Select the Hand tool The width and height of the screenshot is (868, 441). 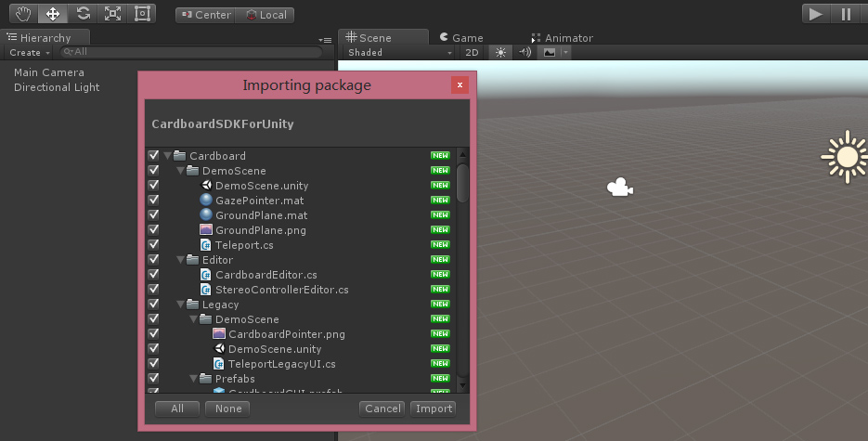tap(23, 13)
